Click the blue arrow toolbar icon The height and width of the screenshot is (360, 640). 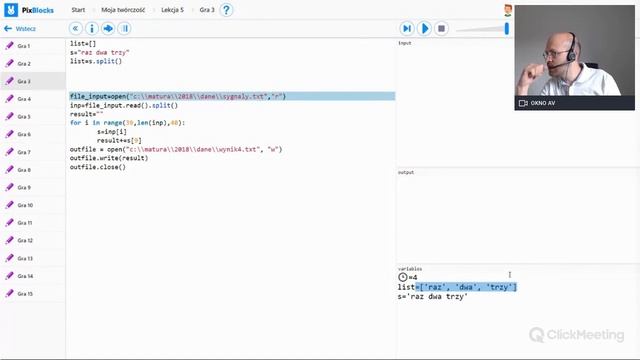[108, 29]
